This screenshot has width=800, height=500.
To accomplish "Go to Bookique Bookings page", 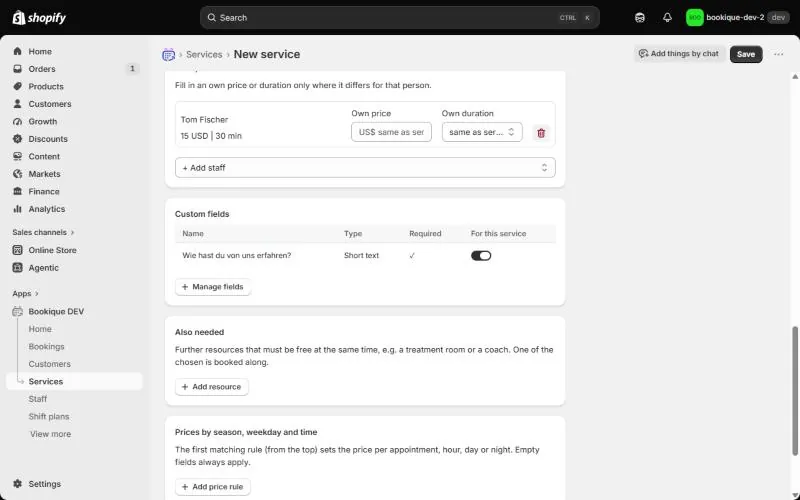I will [46, 346].
